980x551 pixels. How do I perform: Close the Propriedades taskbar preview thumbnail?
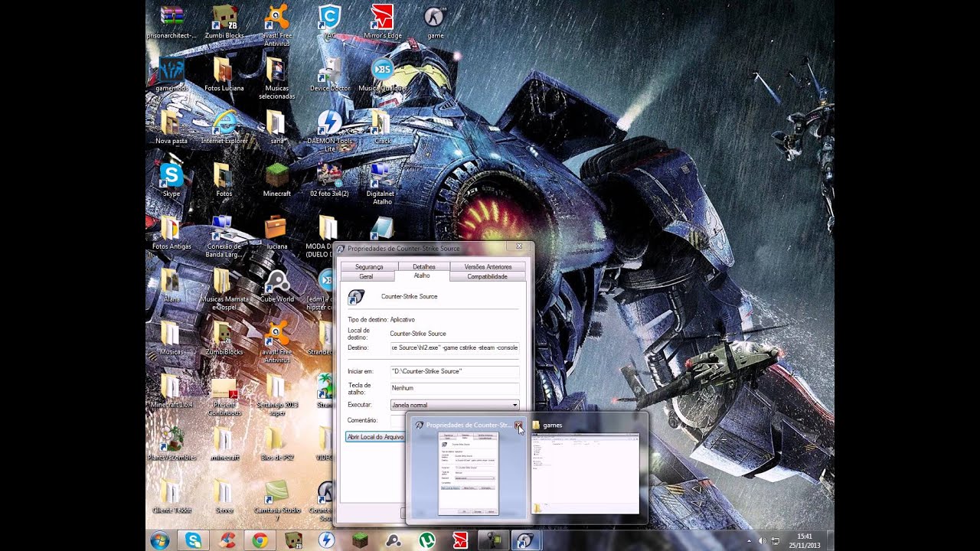tap(518, 425)
